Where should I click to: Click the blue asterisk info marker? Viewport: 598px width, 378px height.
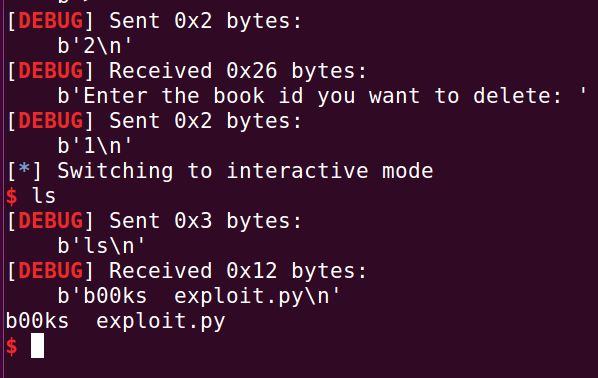pyautogui.click(x=24, y=168)
